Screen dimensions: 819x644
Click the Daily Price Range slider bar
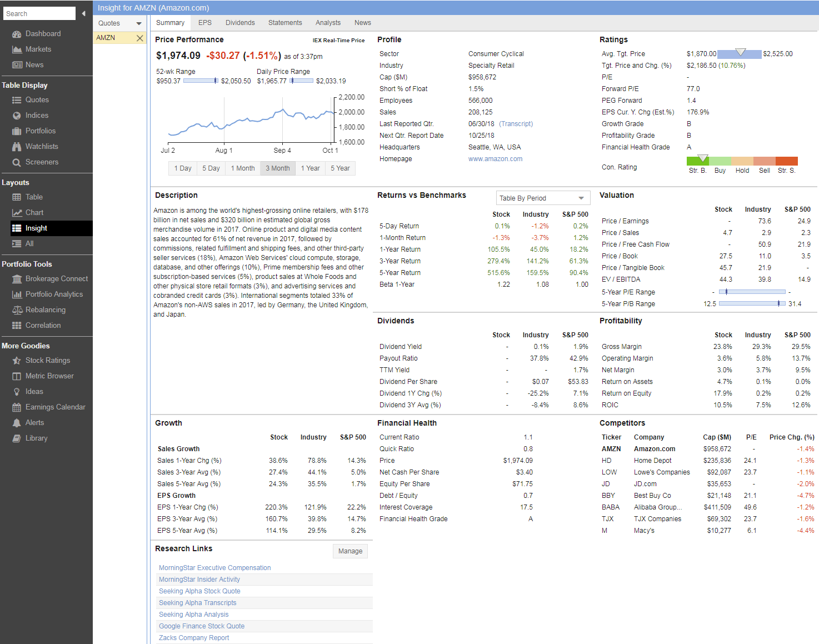point(301,81)
